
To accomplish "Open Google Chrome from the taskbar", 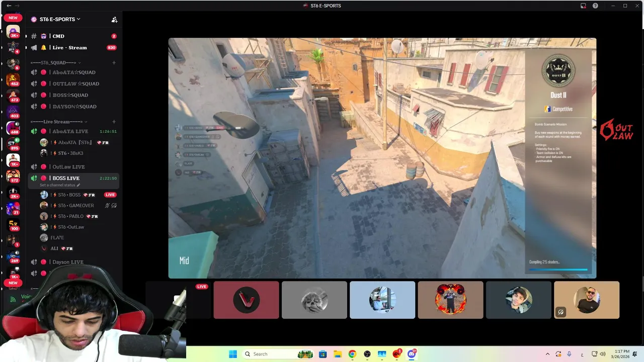I will click(352, 354).
